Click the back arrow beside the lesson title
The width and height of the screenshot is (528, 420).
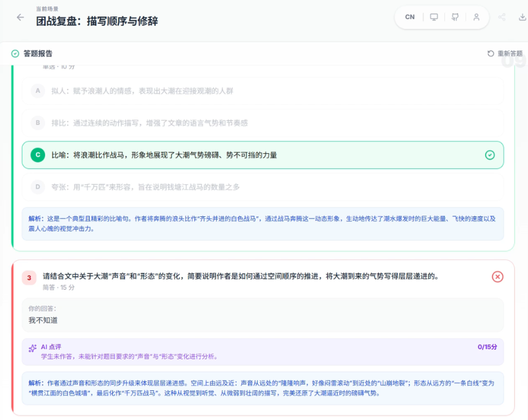click(x=20, y=16)
